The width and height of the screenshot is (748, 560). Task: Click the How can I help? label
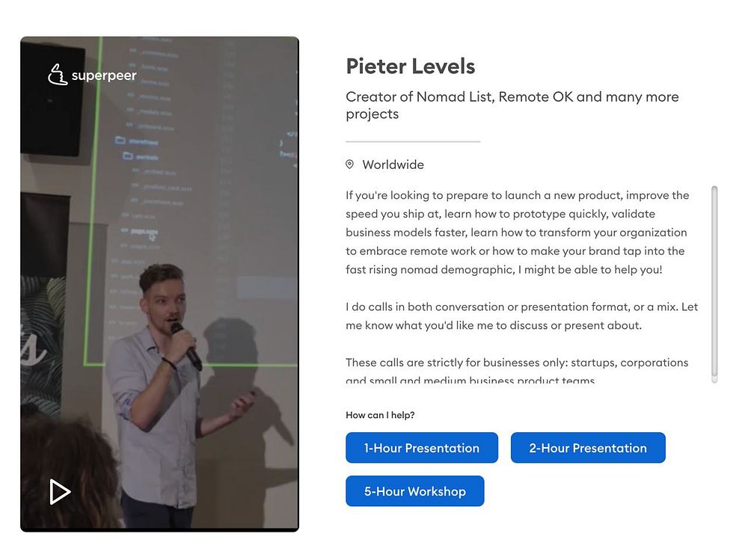tap(380, 415)
